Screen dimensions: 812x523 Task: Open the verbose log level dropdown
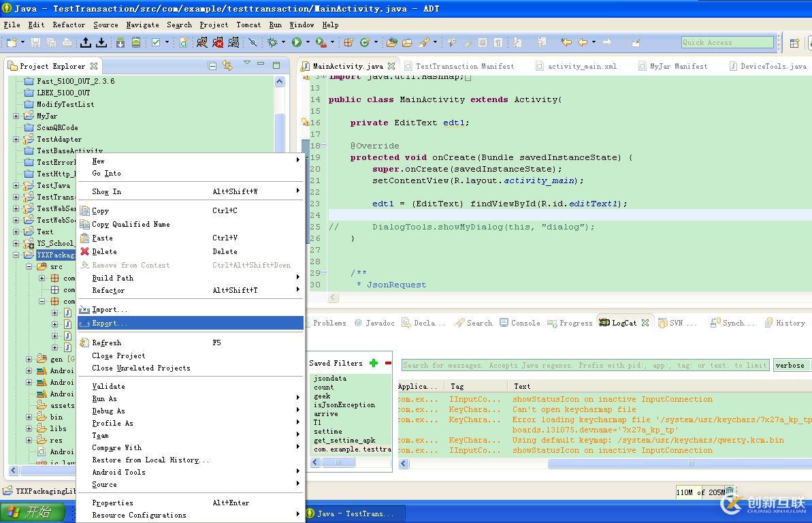pyautogui.click(x=790, y=366)
